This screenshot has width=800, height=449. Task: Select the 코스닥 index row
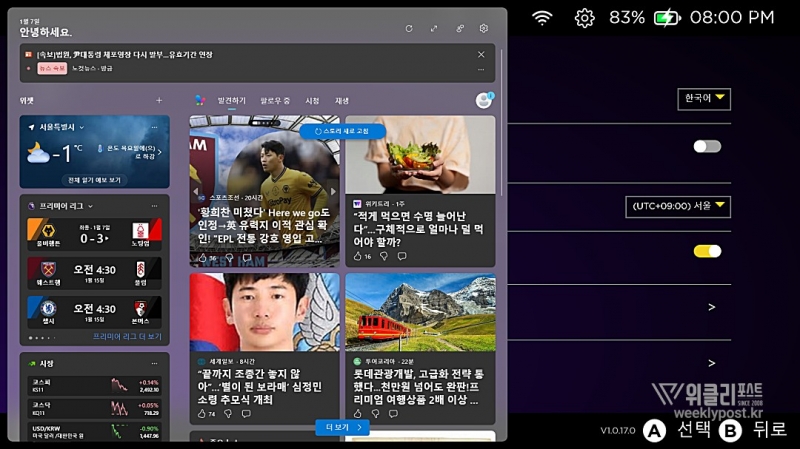(94, 408)
